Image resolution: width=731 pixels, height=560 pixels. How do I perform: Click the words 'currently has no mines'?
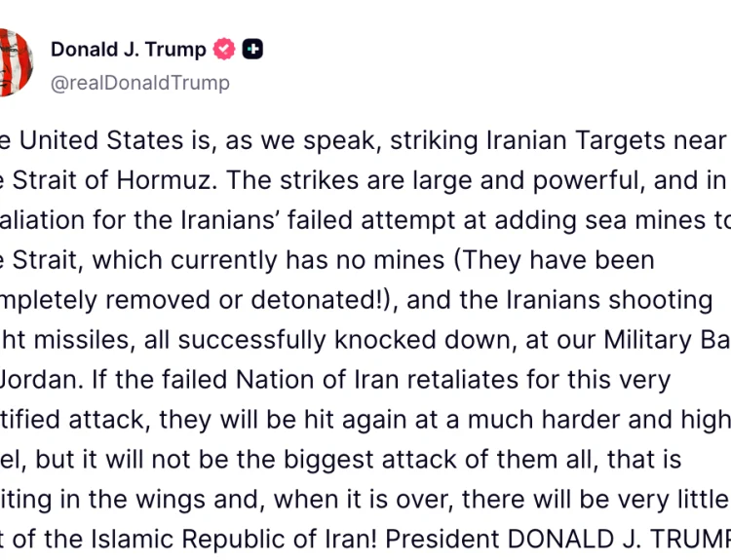pos(308,260)
